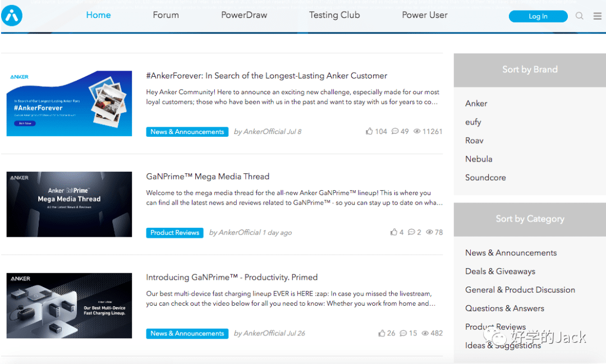Click the Sort by Category header
The height and width of the screenshot is (364, 606).
pyautogui.click(x=530, y=219)
